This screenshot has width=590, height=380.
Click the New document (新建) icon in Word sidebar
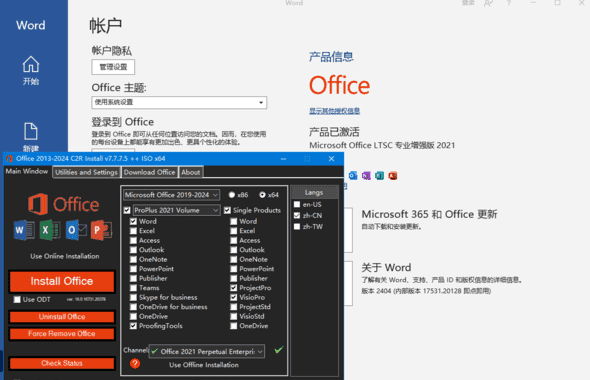(30, 131)
